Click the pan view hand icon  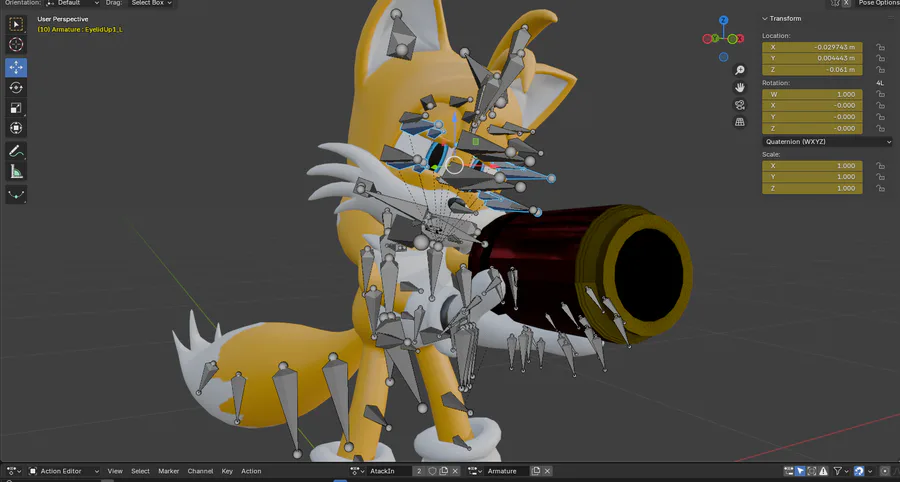coord(740,87)
